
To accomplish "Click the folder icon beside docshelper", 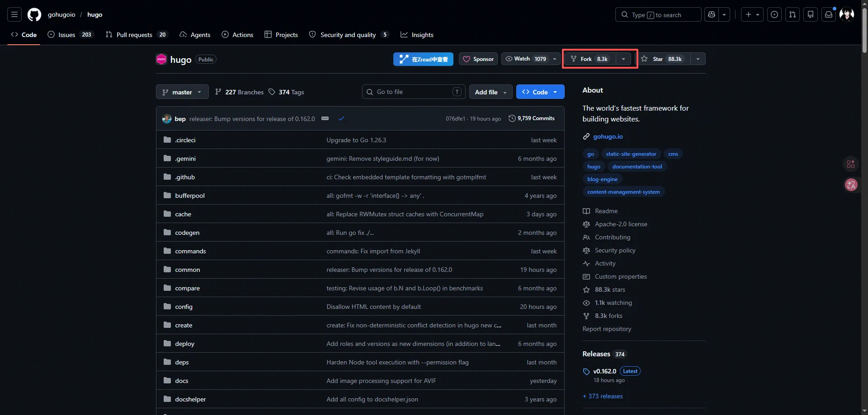I will coord(167,399).
